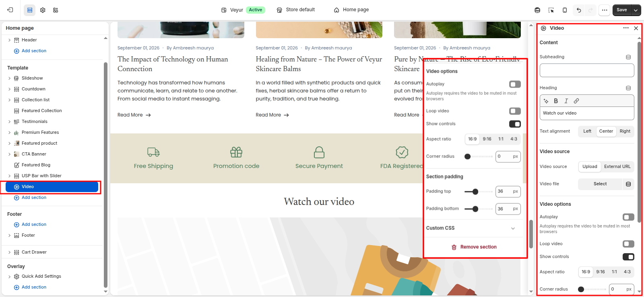The image size is (644, 297).
Task: Click the exit editor icon in top bar
Action: coord(10,10)
